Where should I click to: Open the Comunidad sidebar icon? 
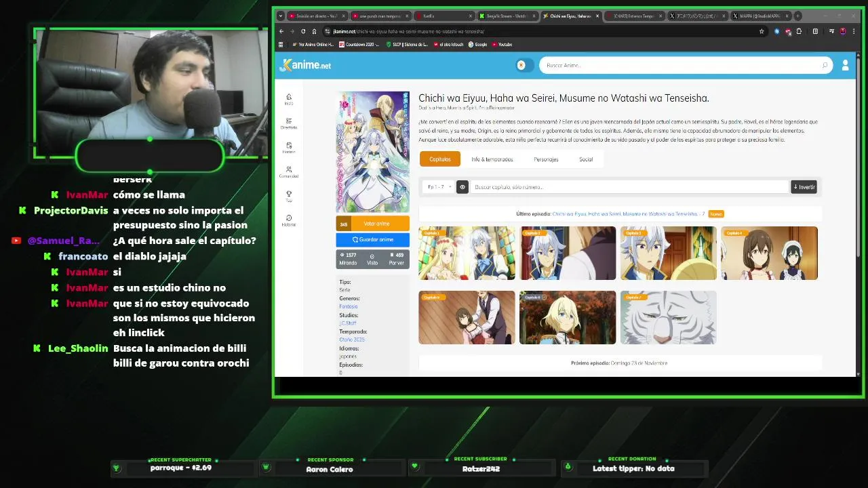(x=289, y=172)
